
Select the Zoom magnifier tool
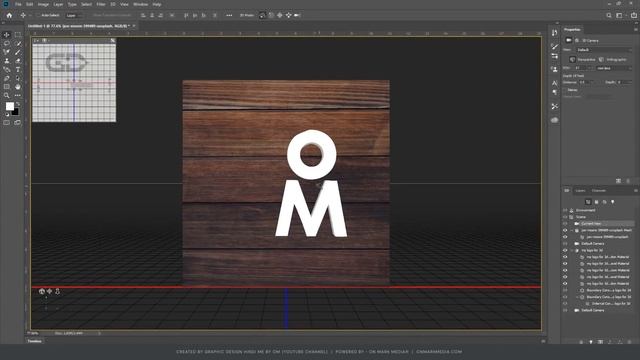tap(7, 95)
